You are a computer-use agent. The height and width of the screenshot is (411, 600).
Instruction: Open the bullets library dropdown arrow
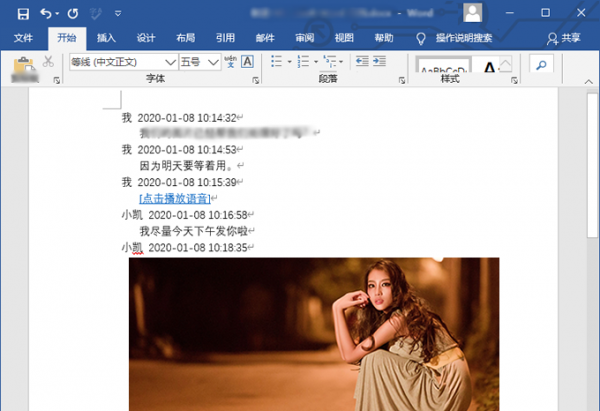pyautogui.click(x=289, y=62)
